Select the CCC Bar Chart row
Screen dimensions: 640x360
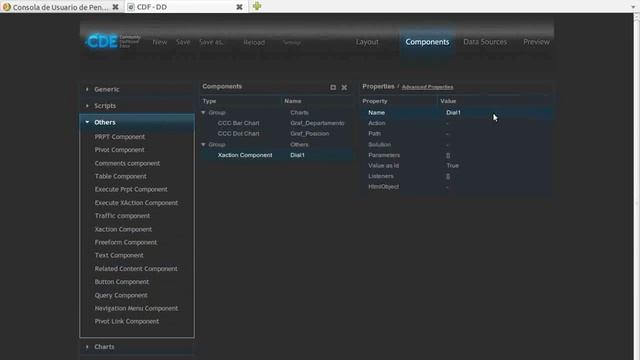click(276, 123)
